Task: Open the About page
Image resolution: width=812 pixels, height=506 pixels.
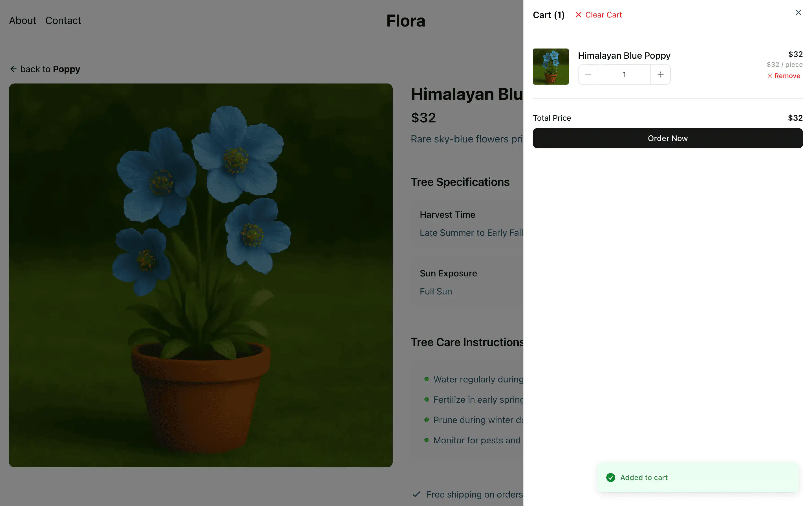Action: [22, 20]
